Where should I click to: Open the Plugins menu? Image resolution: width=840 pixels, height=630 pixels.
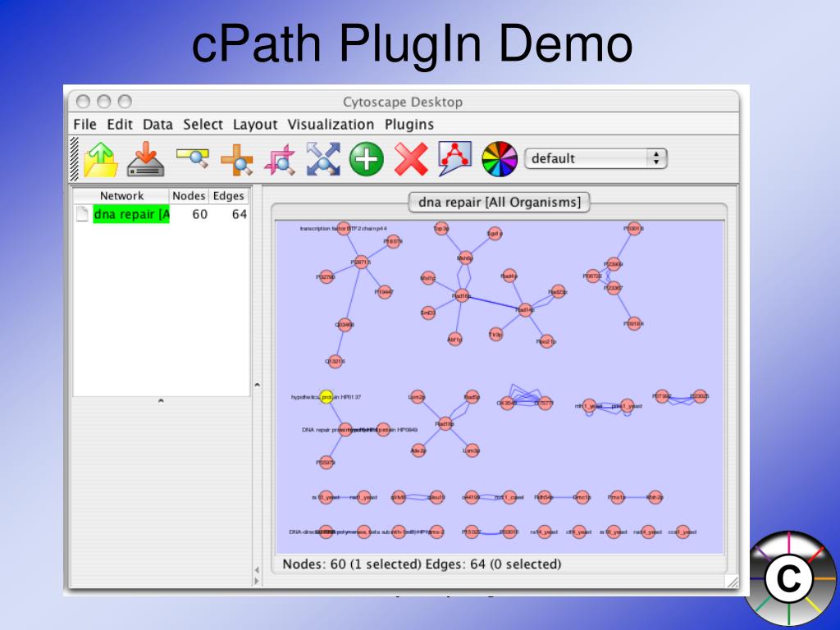pyautogui.click(x=409, y=125)
